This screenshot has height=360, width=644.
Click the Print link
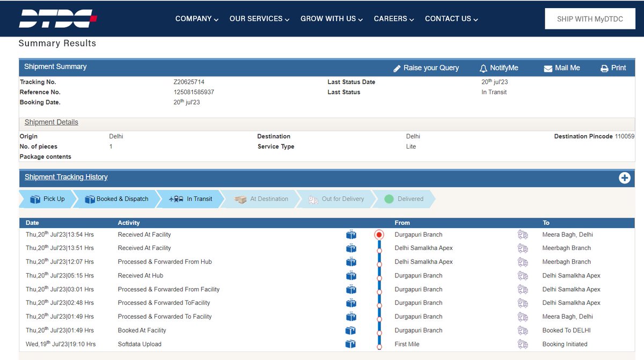618,68
